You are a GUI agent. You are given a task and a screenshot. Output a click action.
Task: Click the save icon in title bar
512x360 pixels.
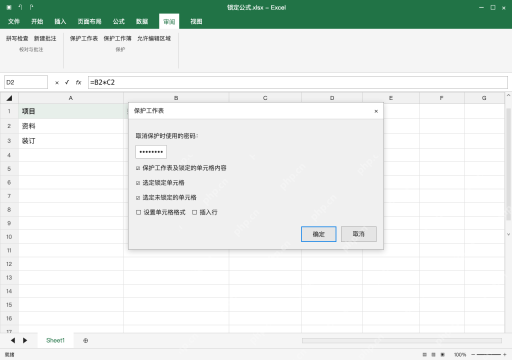[9, 7]
